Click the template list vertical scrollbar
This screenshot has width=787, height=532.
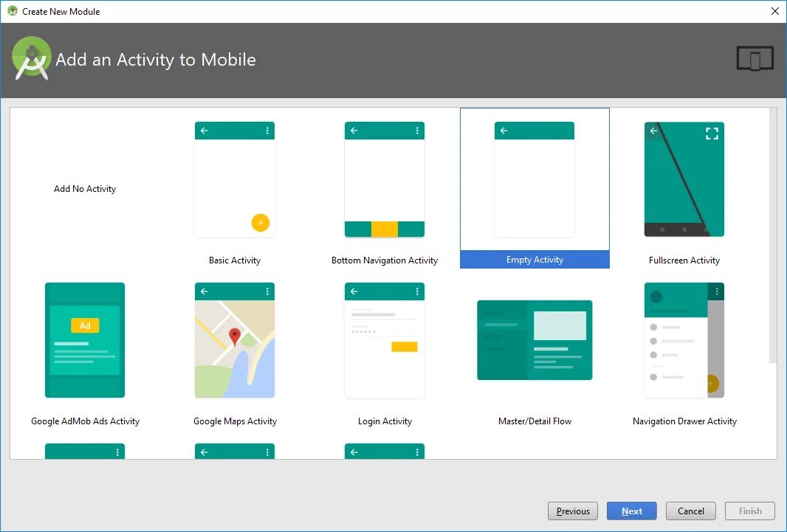(773, 235)
